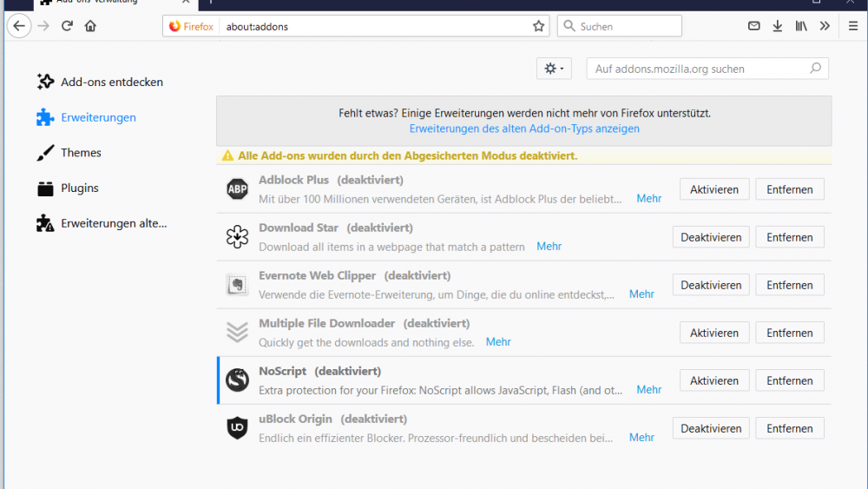
Task: Click the addons.mozilla.org search field
Action: tap(699, 69)
